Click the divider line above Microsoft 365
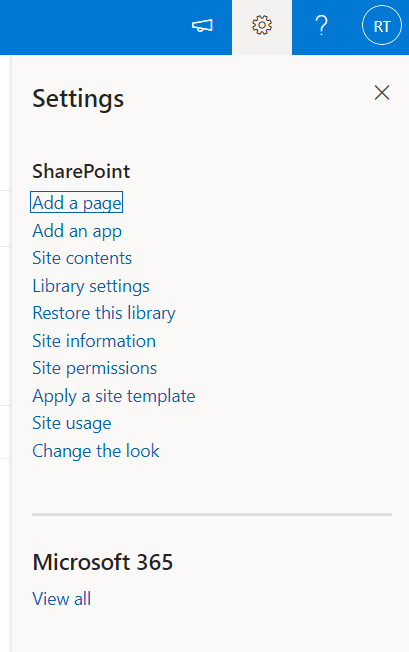The image size is (409, 652). [x=212, y=514]
